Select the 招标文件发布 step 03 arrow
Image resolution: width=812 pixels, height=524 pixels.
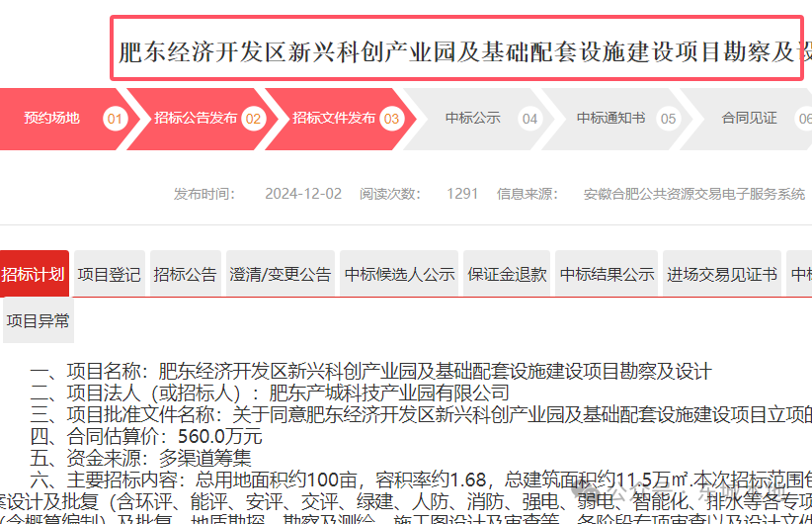tap(341, 119)
